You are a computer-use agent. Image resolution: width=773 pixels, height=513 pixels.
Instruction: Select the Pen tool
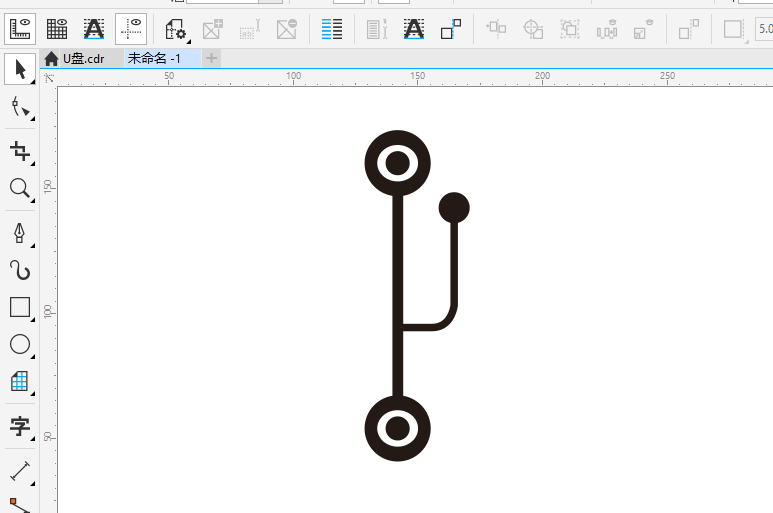pos(19,233)
